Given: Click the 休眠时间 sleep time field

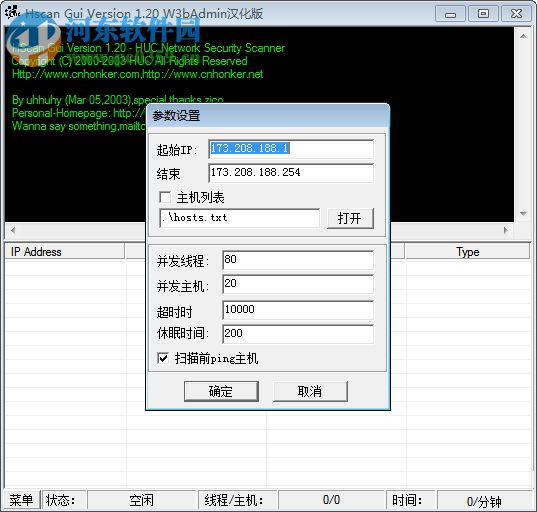Looking at the screenshot, I should (x=298, y=334).
